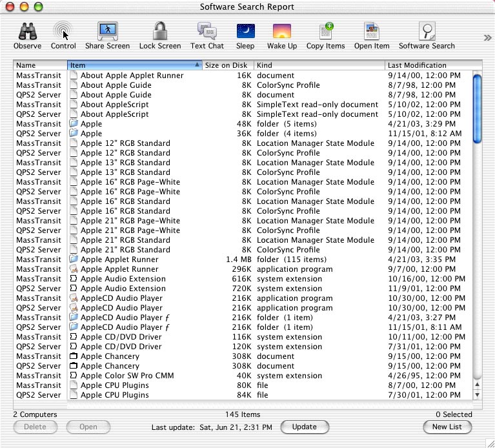Click MassTransit's AppleCD Audio Player application icon
495x448 pixels.
74,298
